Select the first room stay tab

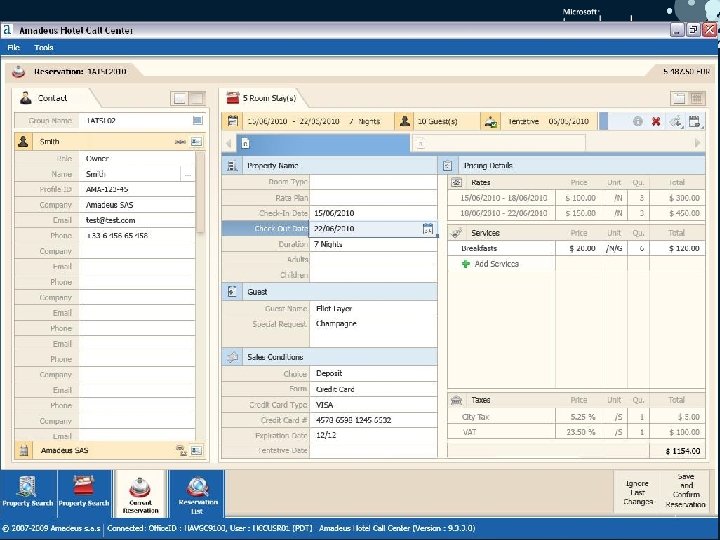pyautogui.click(x=323, y=143)
